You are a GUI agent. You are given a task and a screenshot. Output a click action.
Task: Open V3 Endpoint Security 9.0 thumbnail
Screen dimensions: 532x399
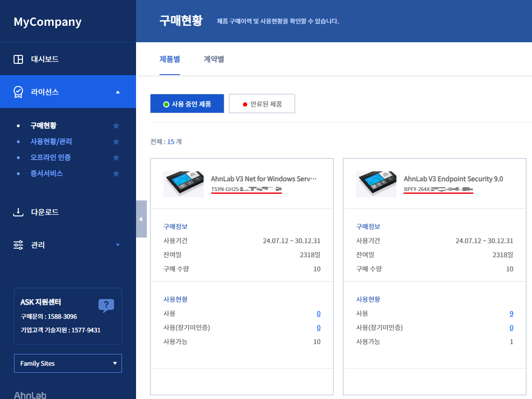click(x=376, y=184)
